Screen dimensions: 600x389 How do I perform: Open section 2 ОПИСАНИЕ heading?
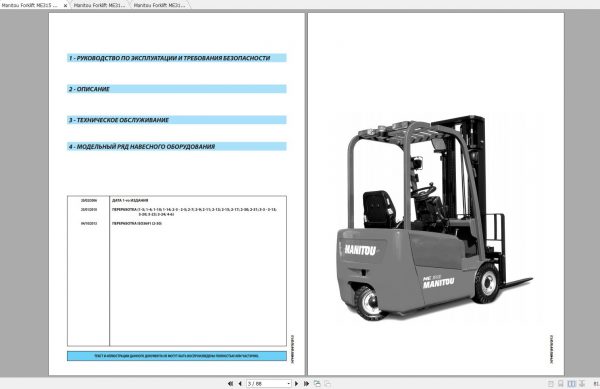(177, 89)
